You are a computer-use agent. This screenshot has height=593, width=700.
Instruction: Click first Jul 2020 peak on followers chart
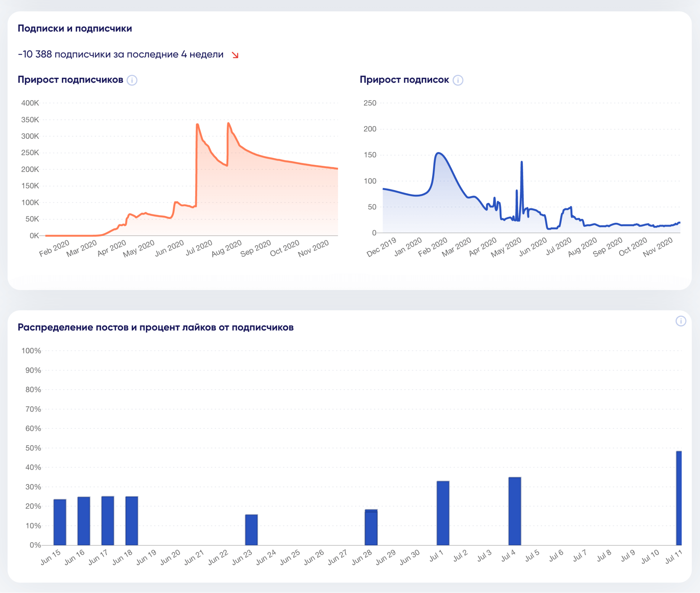click(x=197, y=124)
